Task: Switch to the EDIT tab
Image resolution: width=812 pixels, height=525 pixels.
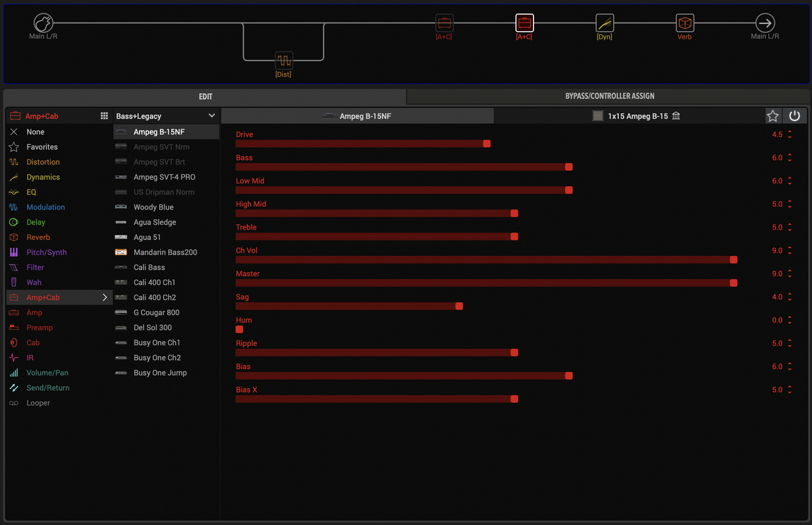Action: [x=206, y=96]
